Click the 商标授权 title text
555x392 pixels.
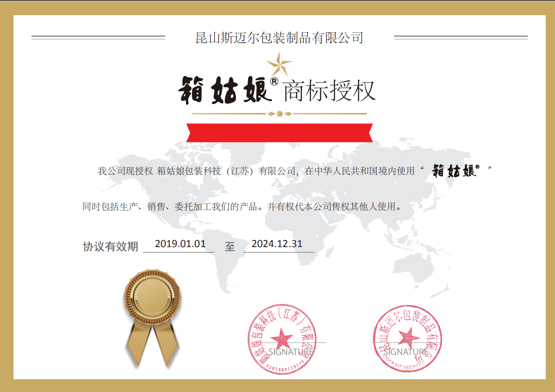pyautogui.click(x=329, y=91)
